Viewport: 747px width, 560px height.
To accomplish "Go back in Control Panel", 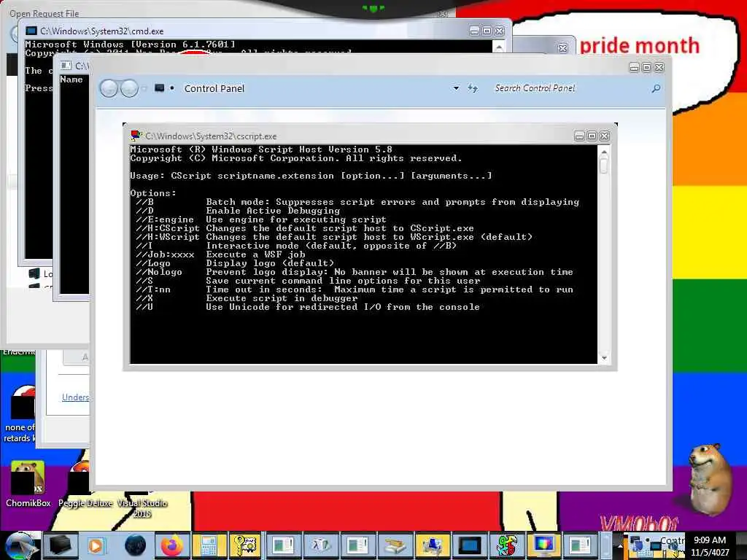I will click(x=109, y=88).
